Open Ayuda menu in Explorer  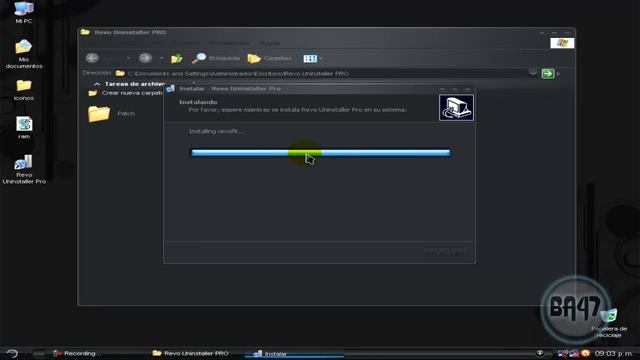pyautogui.click(x=270, y=43)
